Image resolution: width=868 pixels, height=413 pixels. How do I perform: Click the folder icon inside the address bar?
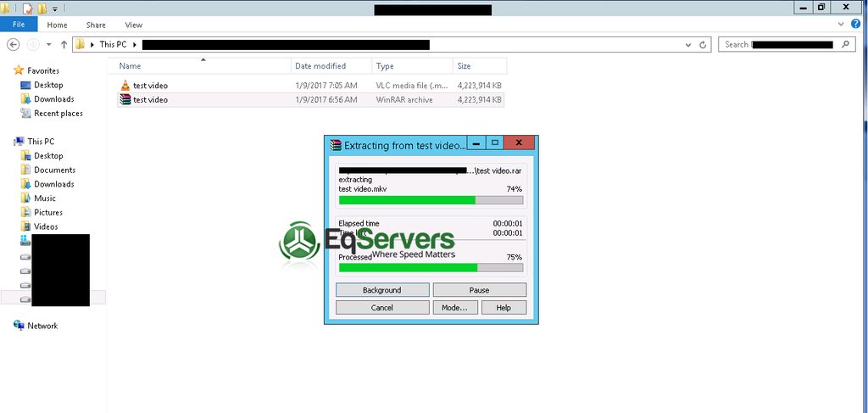[x=81, y=45]
